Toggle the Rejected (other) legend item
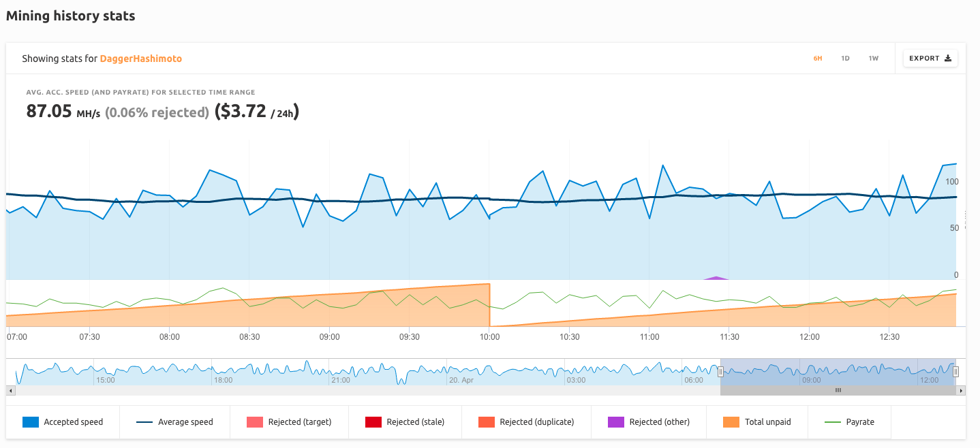The height and width of the screenshot is (448, 980). pyautogui.click(x=649, y=422)
